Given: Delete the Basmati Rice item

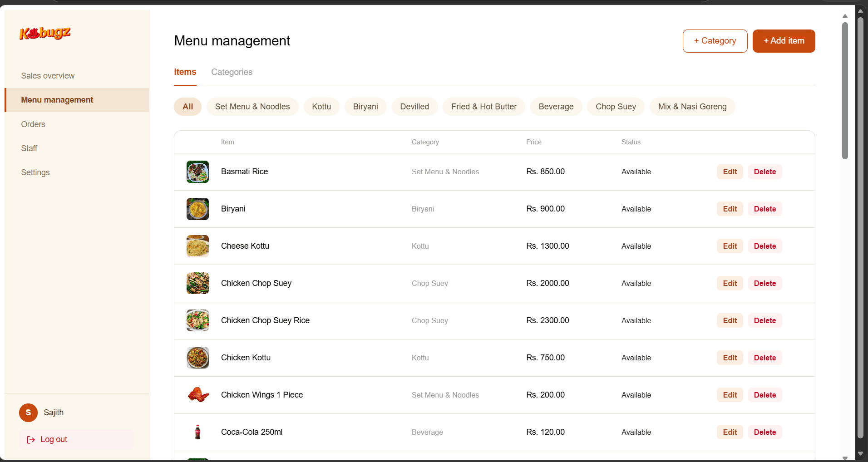Looking at the screenshot, I should [x=765, y=172].
